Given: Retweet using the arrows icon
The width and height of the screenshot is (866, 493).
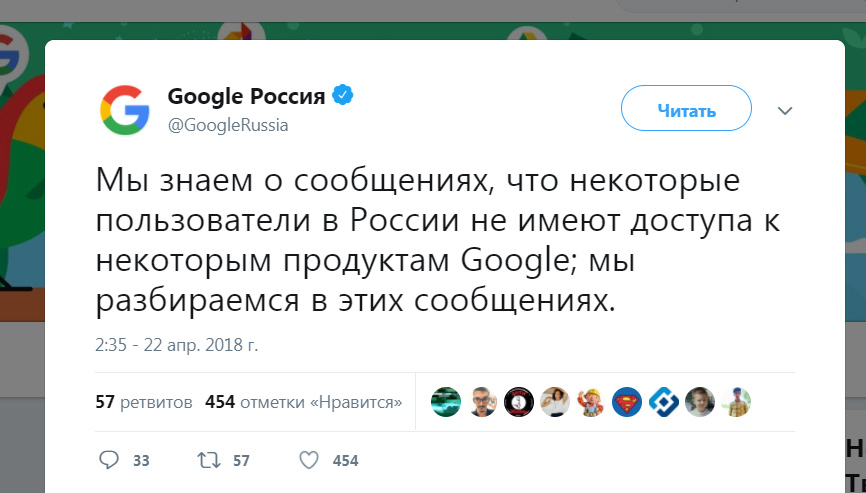Looking at the screenshot, I should 210,460.
